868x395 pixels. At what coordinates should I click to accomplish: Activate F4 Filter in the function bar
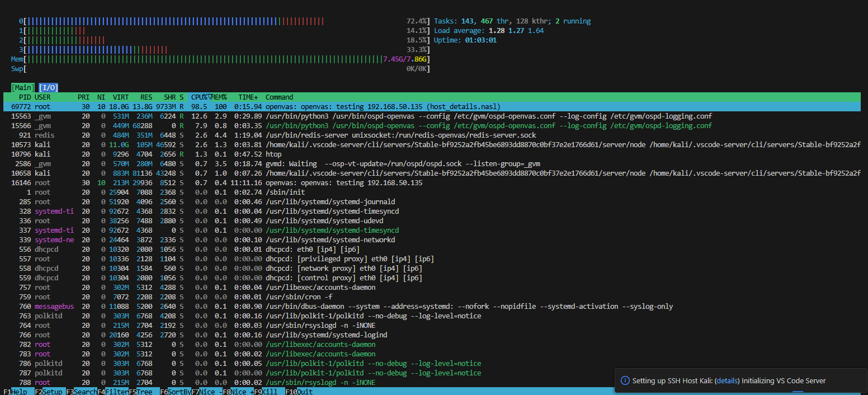pos(116,392)
